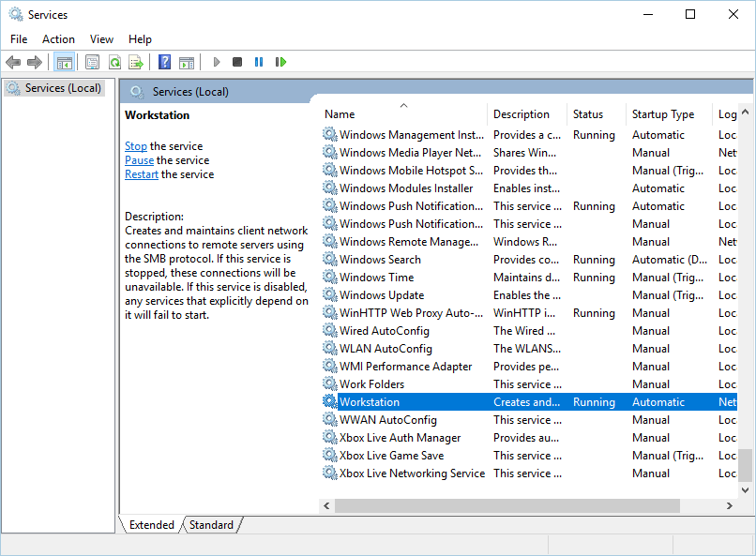Click the Back arrow toolbar icon
The width and height of the screenshot is (756, 556).
pos(13,62)
